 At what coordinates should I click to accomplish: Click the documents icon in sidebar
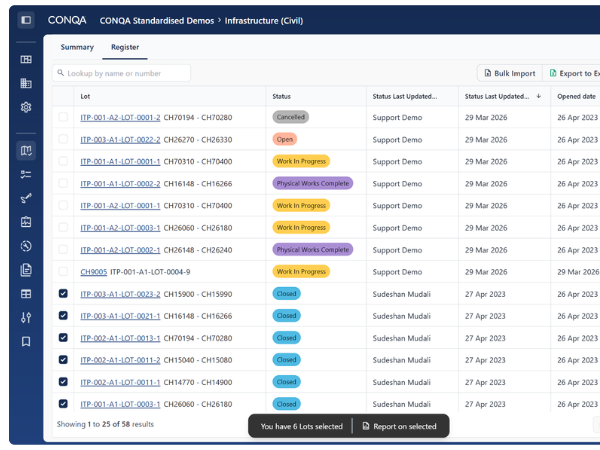point(26,270)
